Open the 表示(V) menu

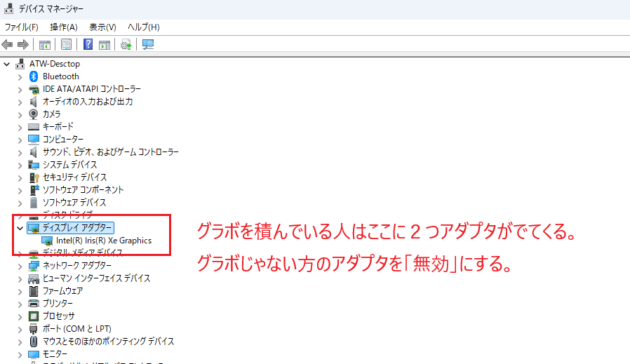coord(102,27)
